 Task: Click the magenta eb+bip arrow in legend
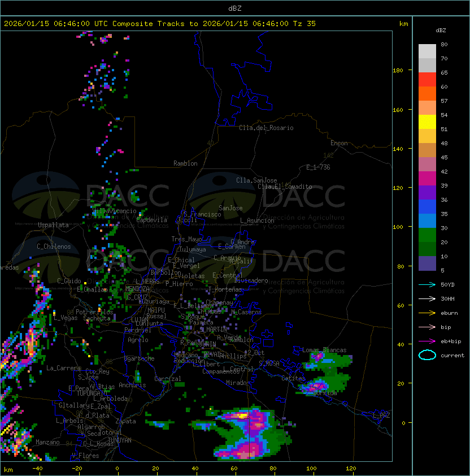(x=427, y=341)
